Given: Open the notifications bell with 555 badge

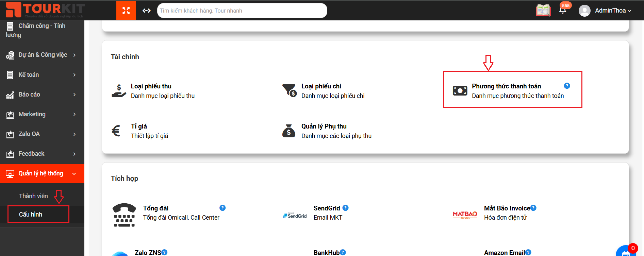Looking at the screenshot, I should tap(563, 10).
